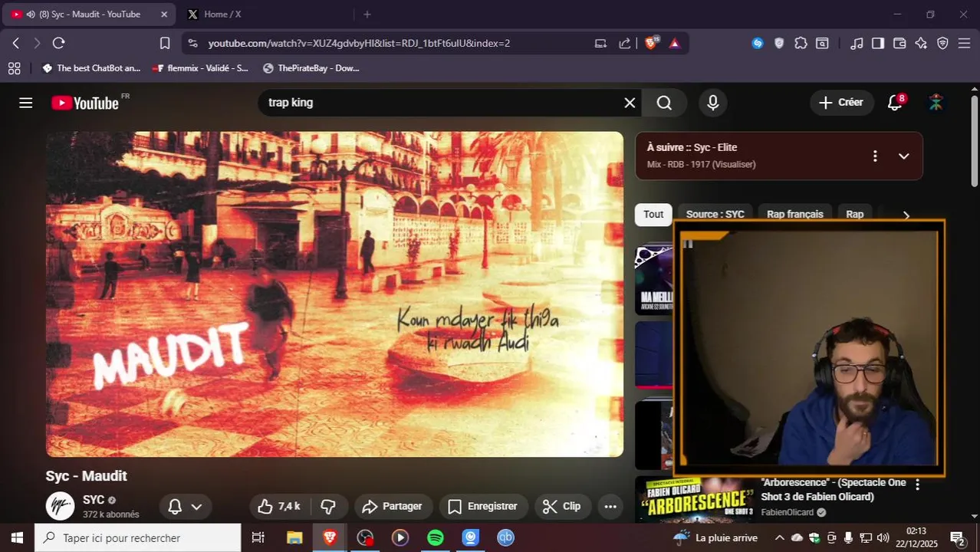Clear the 'trap king' search text
Viewport: 980px width, 552px height.
630,103
